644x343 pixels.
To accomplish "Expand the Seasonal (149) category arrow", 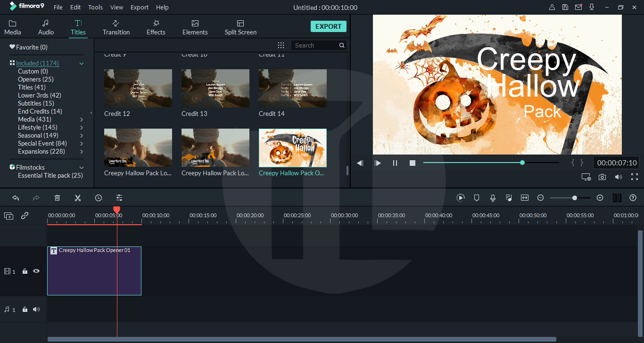I will tap(82, 136).
